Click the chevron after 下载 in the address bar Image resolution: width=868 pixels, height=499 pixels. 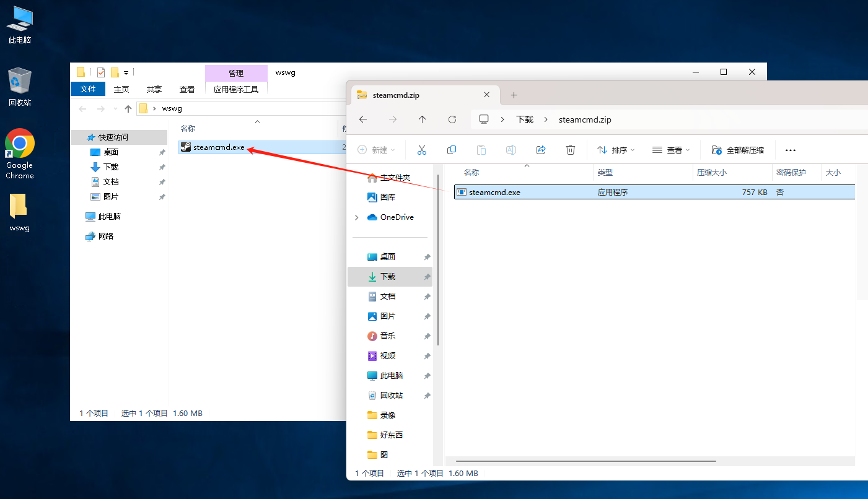tap(546, 119)
